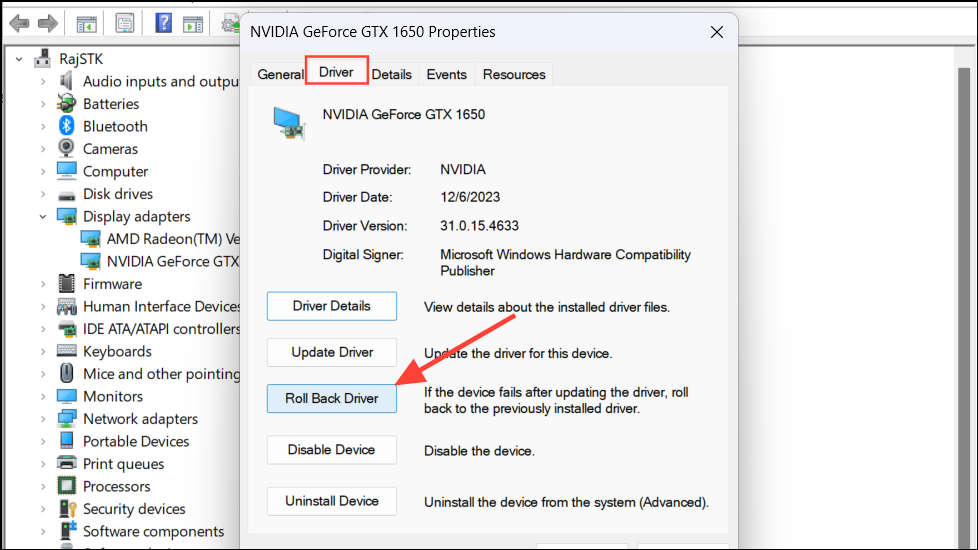
Task: Expand the Network adapters category
Action: (x=43, y=418)
